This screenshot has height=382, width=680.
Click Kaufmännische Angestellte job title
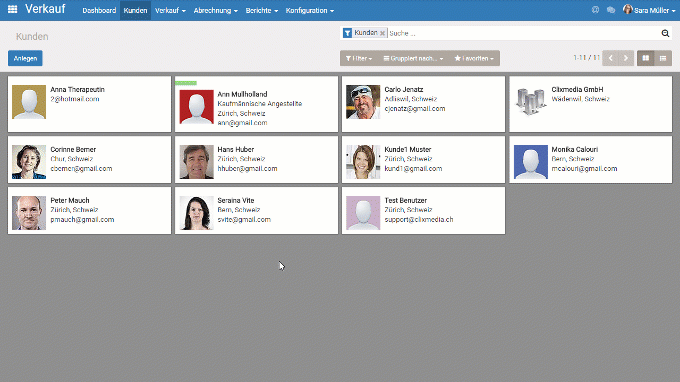coord(259,104)
